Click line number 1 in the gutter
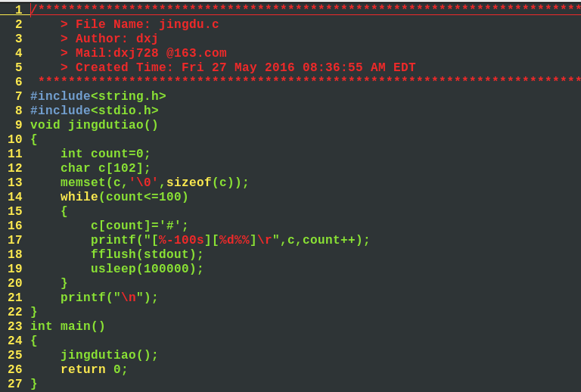Screen dimensions: 581x392 (x=18, y=10)
